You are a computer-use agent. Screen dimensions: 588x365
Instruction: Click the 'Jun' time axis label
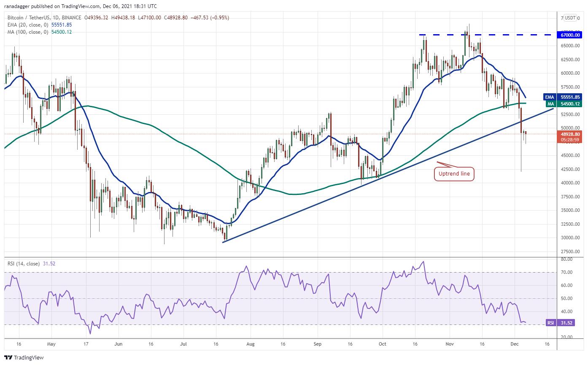point(119,344)
